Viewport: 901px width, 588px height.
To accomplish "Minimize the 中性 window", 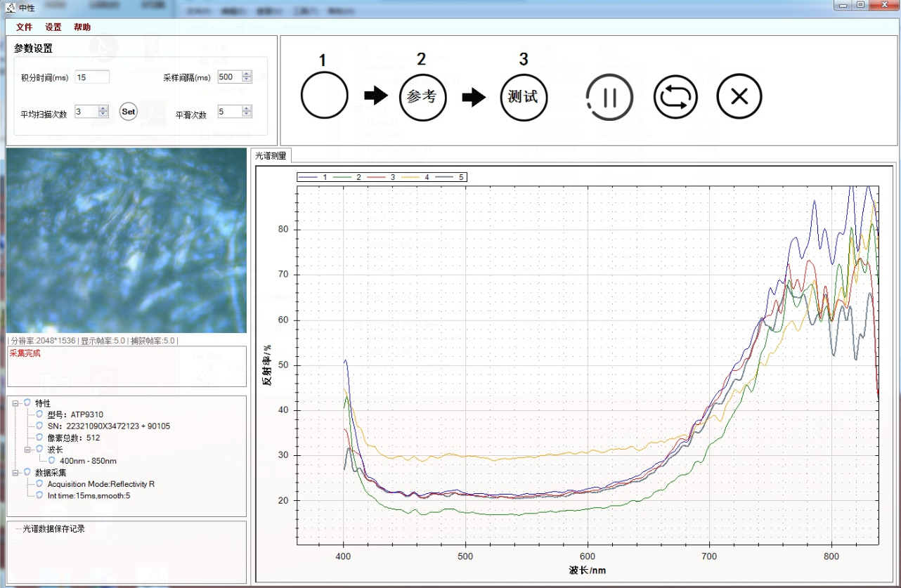I will pyautogui.click(x=843, y=6).
